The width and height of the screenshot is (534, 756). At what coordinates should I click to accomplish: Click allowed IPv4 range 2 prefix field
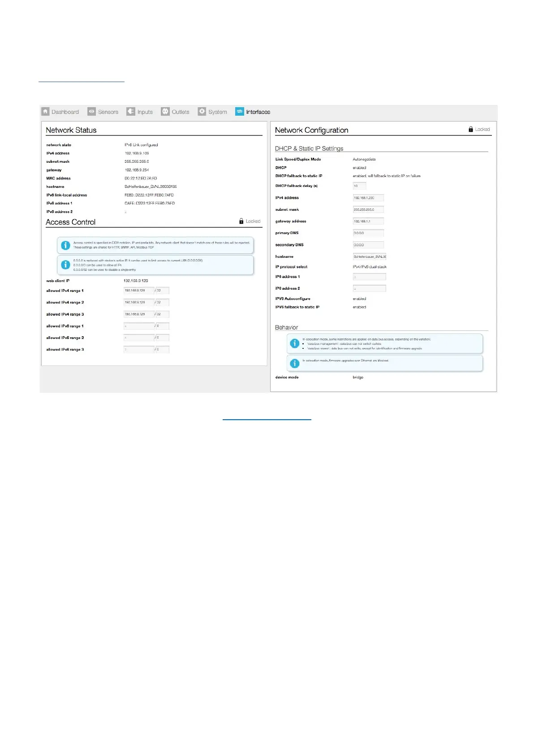click(163, 302)
